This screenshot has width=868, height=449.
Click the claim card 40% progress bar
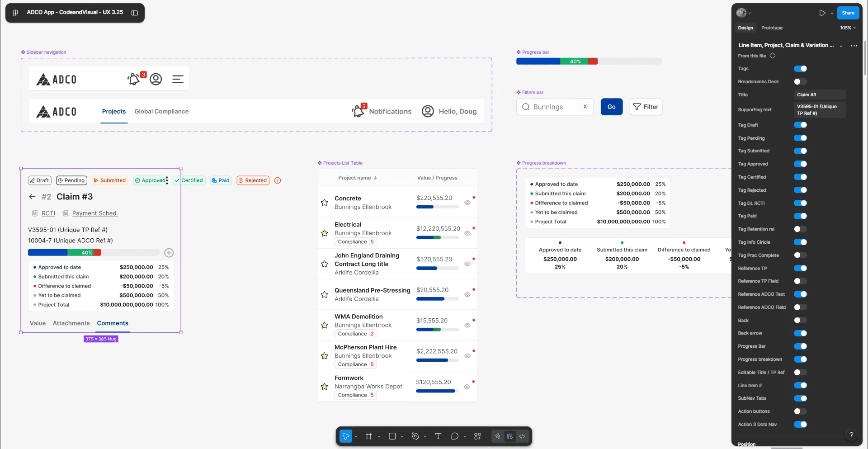pos(94,253)
